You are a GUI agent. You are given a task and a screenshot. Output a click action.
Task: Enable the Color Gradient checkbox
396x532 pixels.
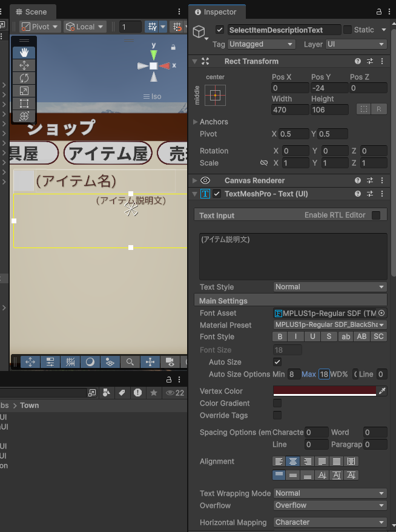277,403
